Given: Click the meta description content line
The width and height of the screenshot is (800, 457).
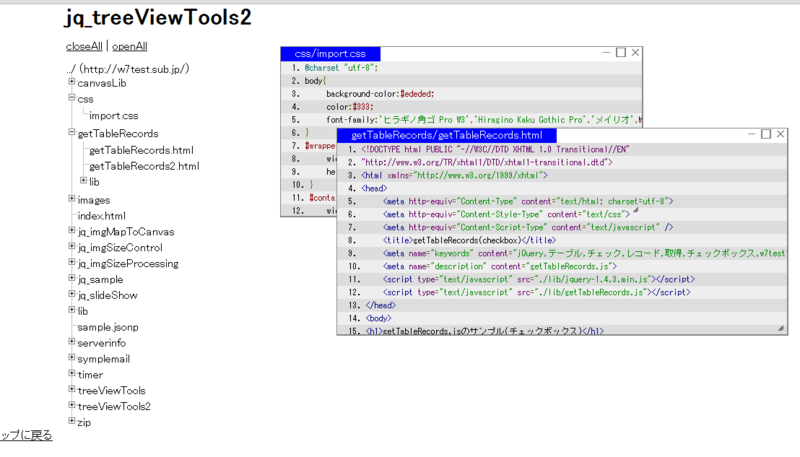Looking at the screenshot, I should pos(562,266).
